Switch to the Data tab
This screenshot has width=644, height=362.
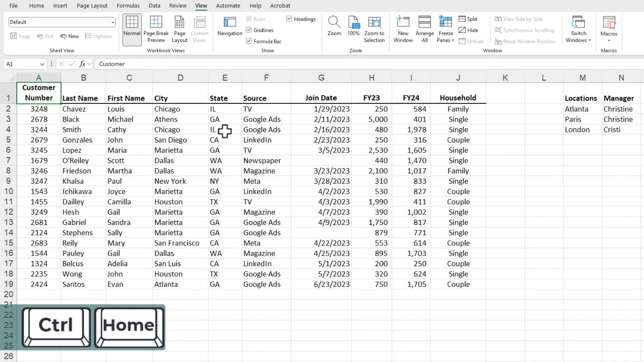tap(154, 6)
